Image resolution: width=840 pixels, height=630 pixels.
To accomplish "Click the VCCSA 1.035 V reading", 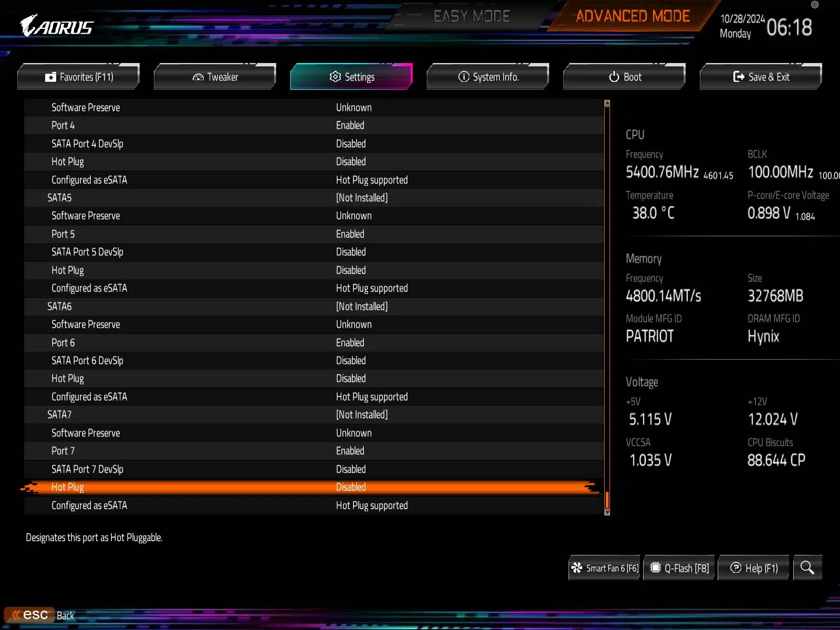I will click(650, 460).
